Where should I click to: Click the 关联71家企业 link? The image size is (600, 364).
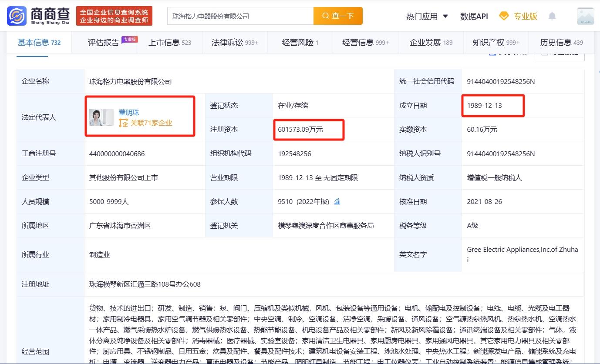tap(151, 123)
